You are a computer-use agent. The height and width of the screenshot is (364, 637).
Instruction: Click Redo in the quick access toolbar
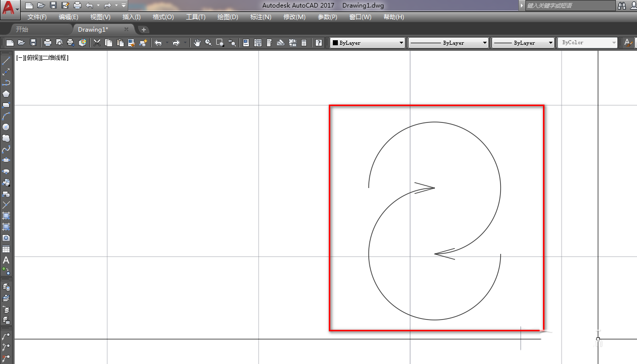coord(107,6)
